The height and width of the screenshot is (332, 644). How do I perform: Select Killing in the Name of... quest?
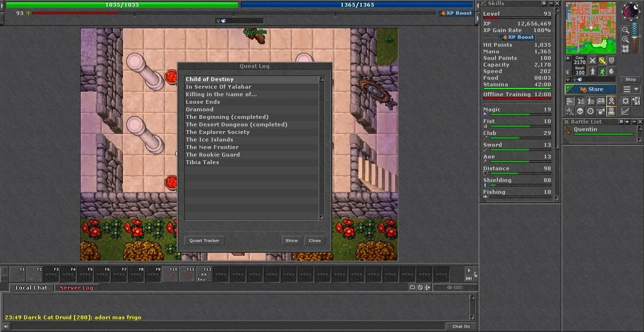(252, 94)
